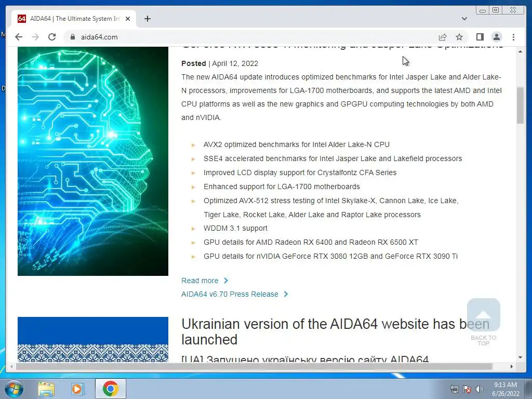This screenshot has height=399, width=532.
Task: Open the Action Center flag icon
Action: [467, 389]
